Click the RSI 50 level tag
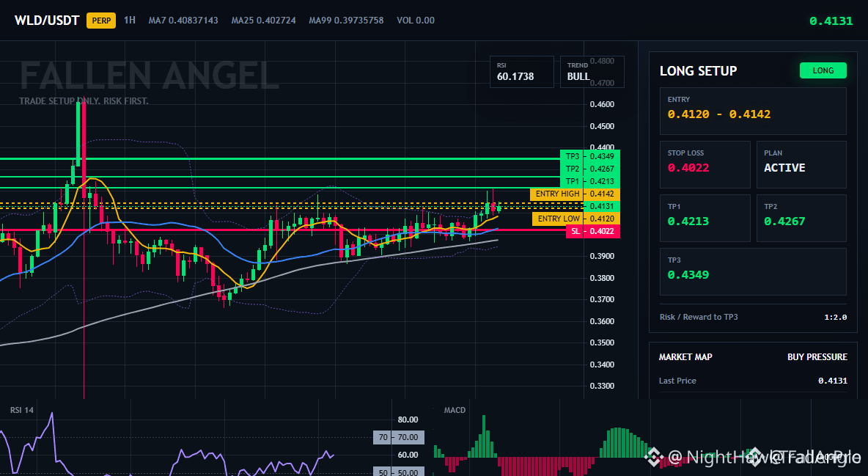Viewport: 868px width, 476px height. pyautogui.click(x=399, y=472)
